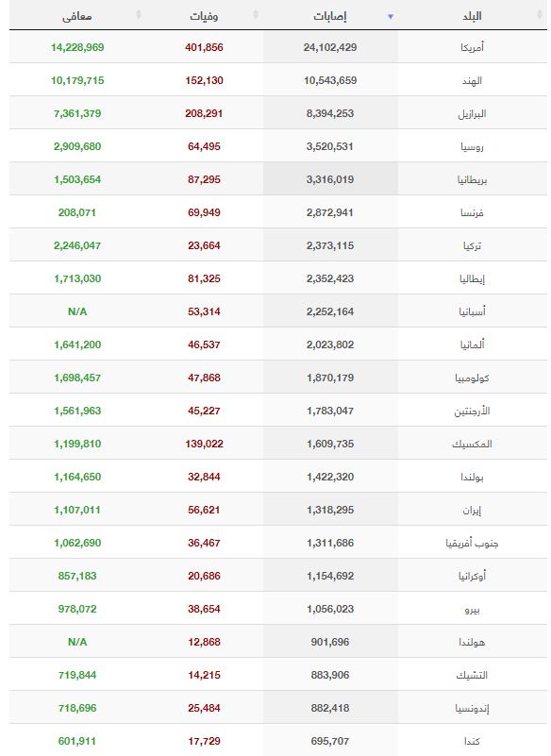Select the إصابات column header

[x=330, y=16]
